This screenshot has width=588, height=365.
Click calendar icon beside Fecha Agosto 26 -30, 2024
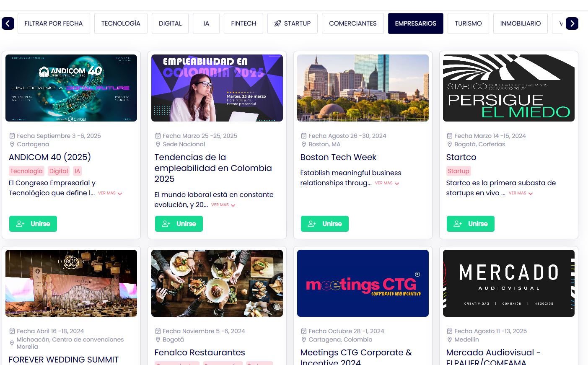pos(304,136)
